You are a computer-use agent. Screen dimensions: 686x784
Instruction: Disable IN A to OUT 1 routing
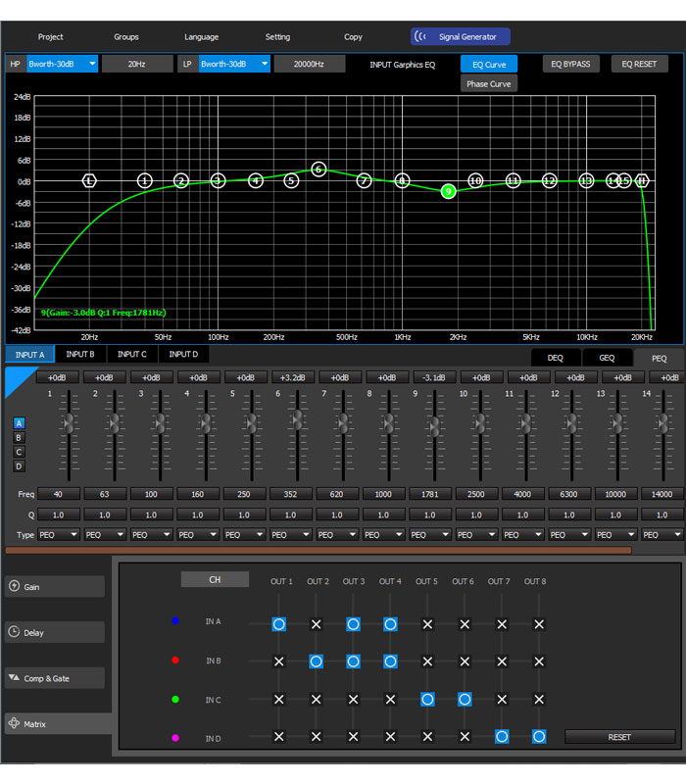tap(279, 623)
